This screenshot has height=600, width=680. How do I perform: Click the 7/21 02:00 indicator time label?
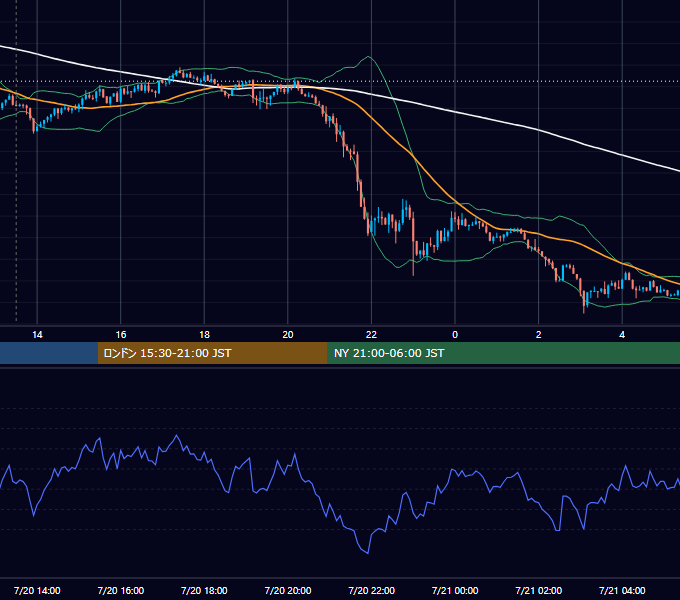539,590
